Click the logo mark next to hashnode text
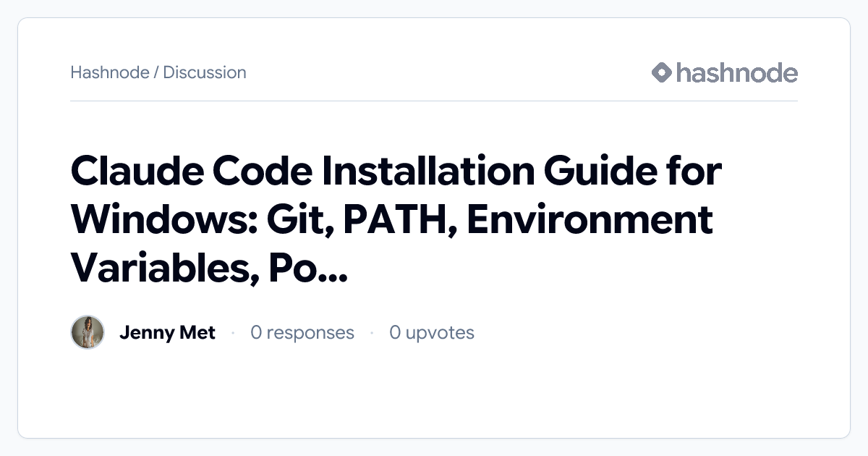This screenshot has height=456, width=868. [662, 72]
